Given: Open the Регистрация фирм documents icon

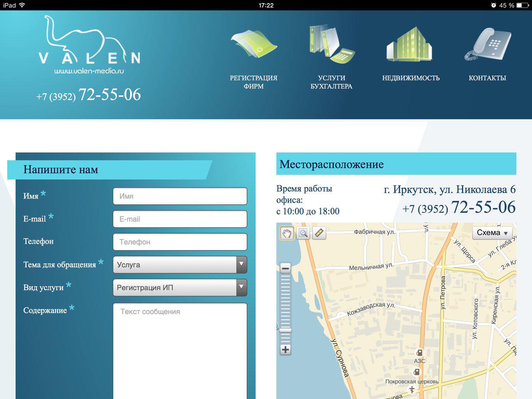Looking at the screenshot, I should 254,44.
